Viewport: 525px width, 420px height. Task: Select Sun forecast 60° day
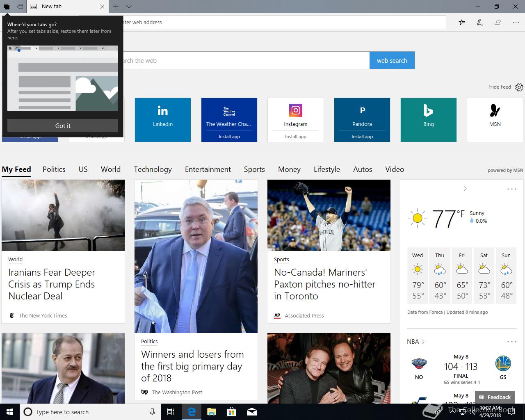(x=506, y=276)
